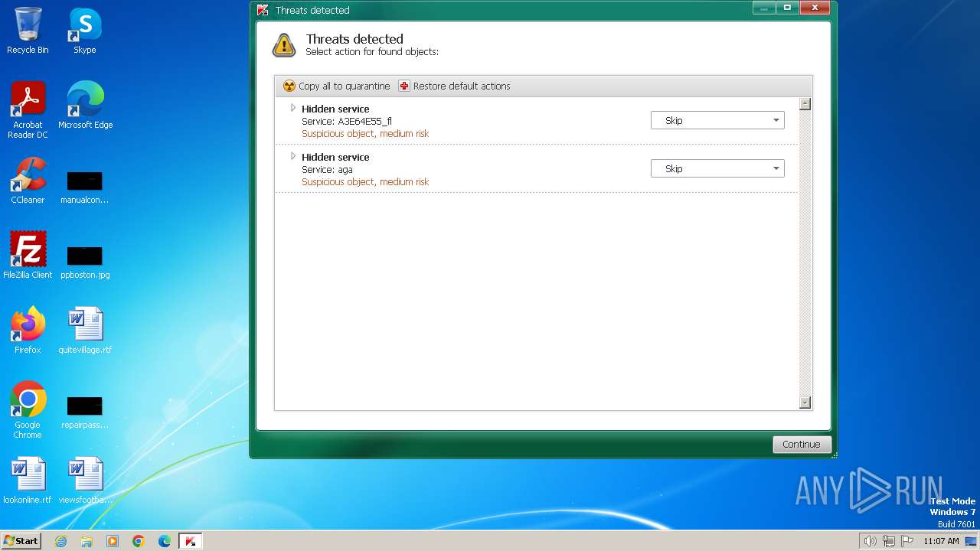Click the Continue button
The image size is (980, 551).
click(802, 444)
